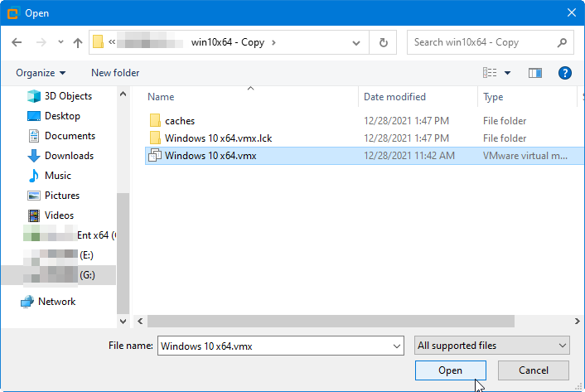The height and width of the screenshot is (392, 585).
Task: Select the Windows 10 x64.vmx.lck folder name
Action: click(218, 138)
